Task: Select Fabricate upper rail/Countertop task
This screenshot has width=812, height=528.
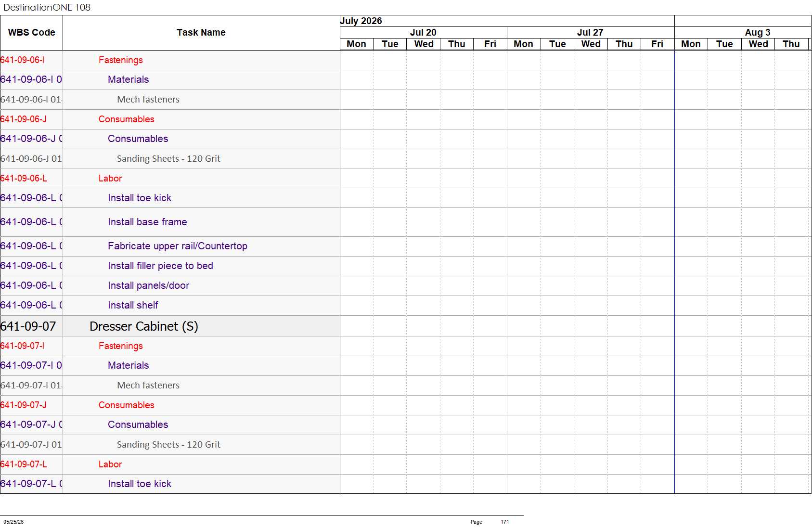Action: 178,246
